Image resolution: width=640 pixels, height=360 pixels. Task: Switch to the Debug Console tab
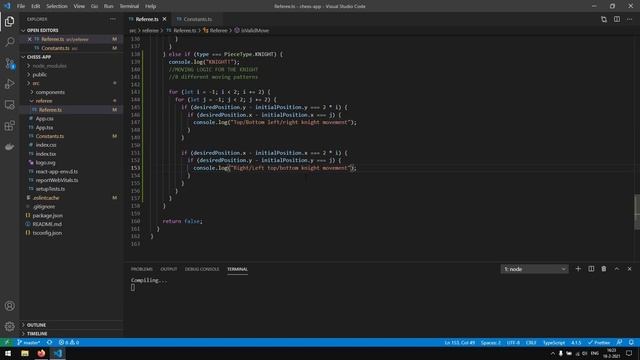(x=202, y=269)
